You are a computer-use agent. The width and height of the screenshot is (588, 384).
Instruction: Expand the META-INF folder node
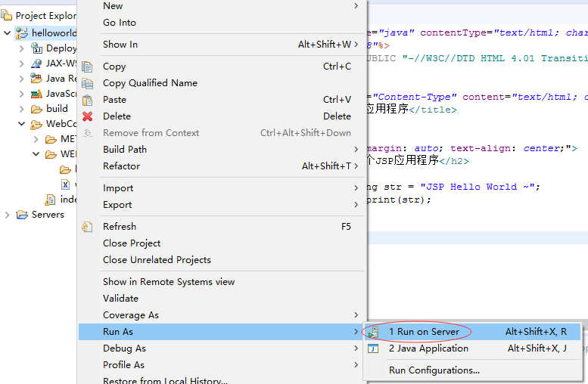coord(36,139)
